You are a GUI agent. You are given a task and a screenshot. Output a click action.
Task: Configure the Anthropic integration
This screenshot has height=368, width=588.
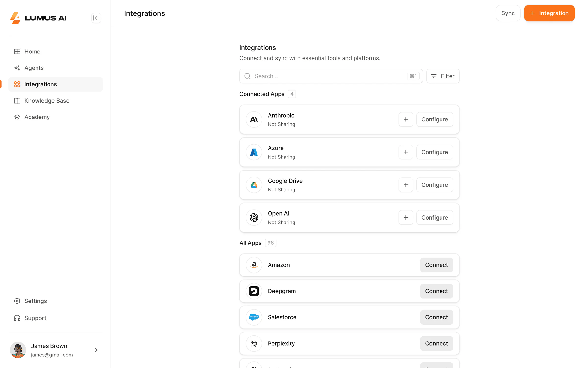[435, 119]
